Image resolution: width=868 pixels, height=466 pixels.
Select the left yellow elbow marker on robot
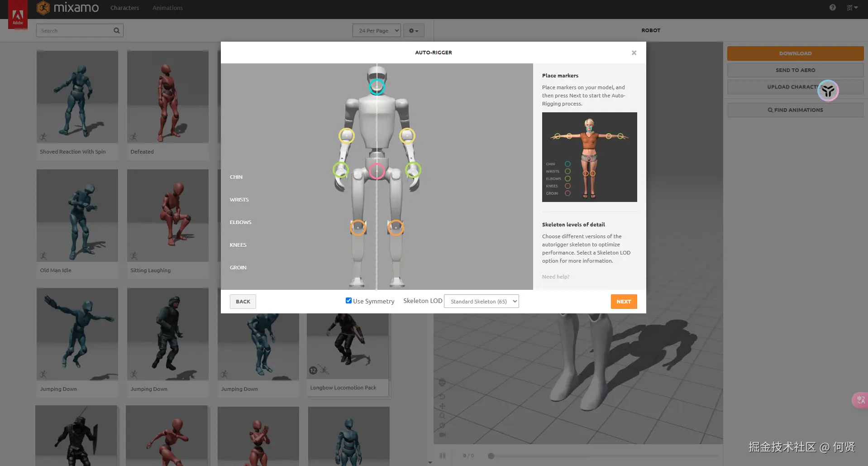[347, 135]
